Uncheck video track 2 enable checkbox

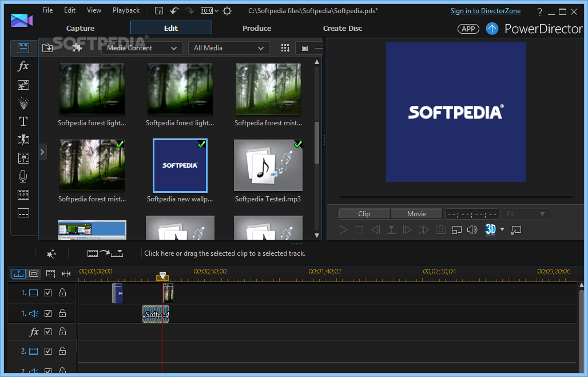point(48,351)
